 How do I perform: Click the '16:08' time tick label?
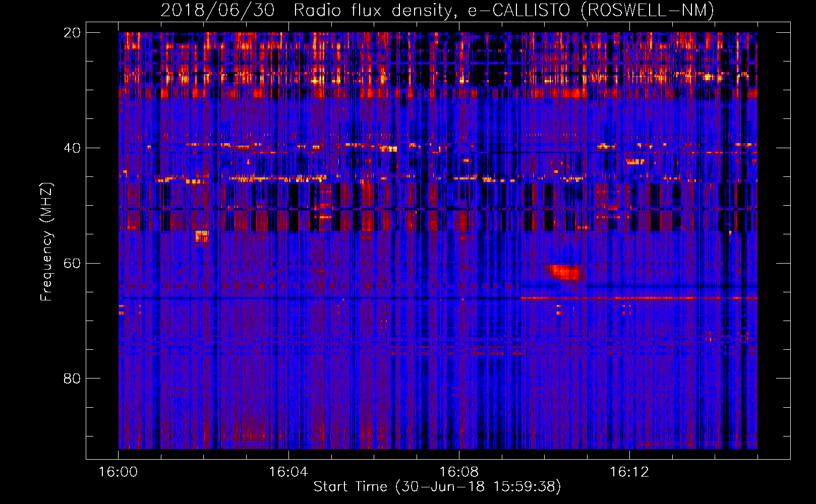click(459, 472)
